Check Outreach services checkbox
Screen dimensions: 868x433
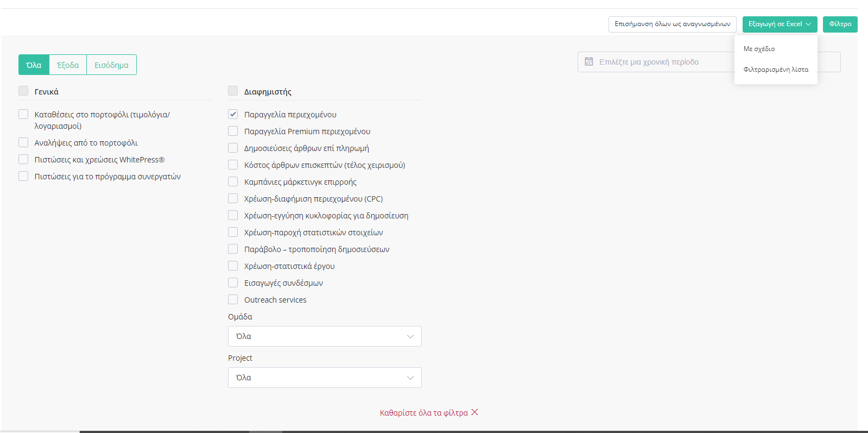(x=233, y=299)
